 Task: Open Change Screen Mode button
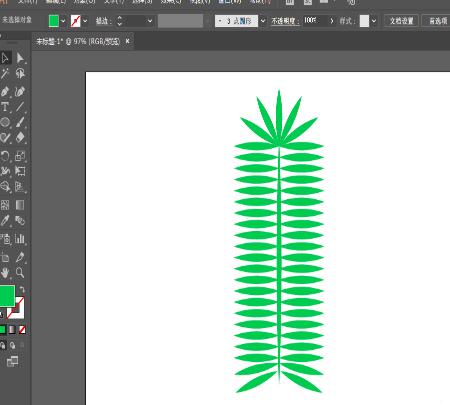click(x=13, y=361)
